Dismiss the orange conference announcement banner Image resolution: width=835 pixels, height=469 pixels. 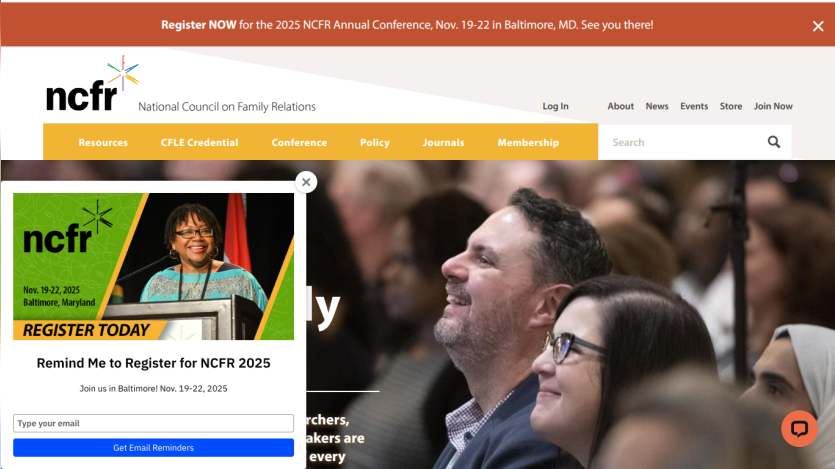tap(818, 26)
